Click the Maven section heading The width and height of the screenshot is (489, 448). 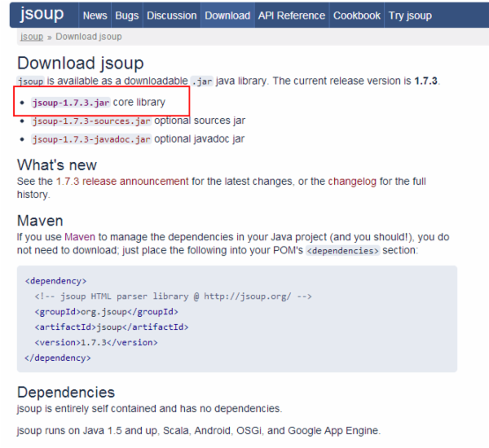[40, 221]
